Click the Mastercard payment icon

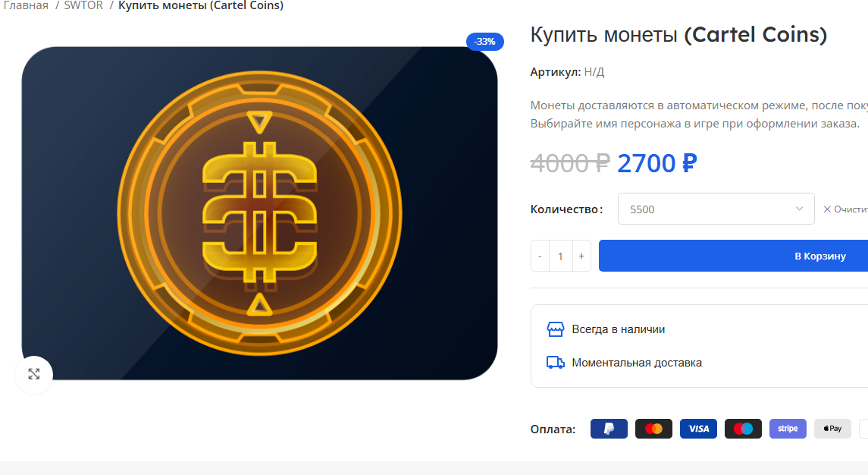point(653,429)
